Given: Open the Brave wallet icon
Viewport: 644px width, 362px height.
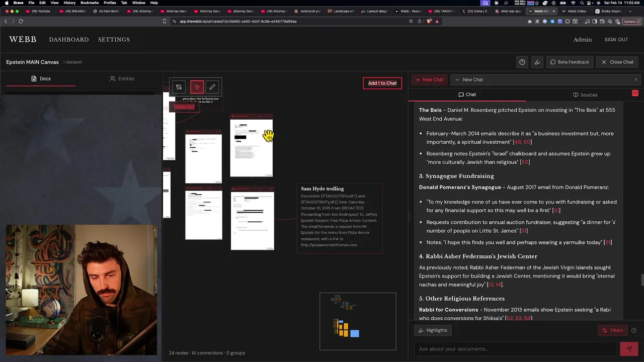Looking at the screenshot, I should (602, 21).
